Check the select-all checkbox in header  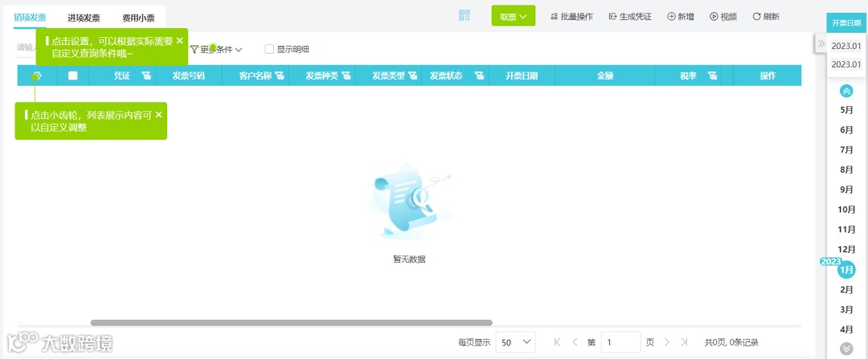[x=72, y=75]
